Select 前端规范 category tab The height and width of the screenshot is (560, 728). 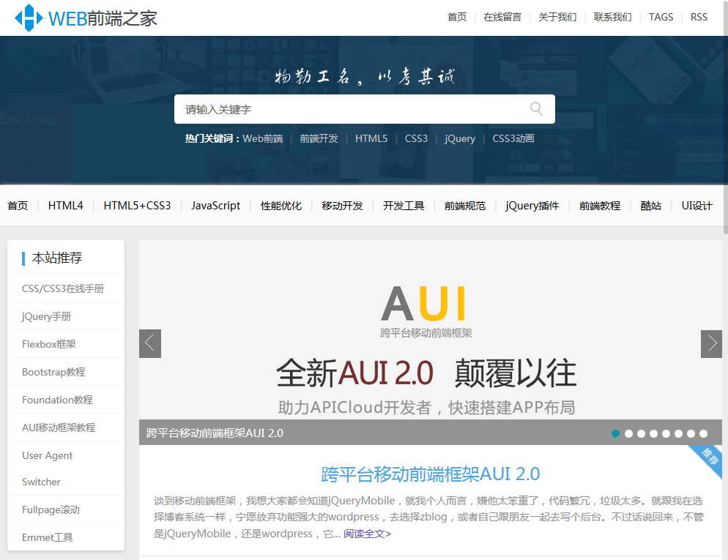click(465, 206)
